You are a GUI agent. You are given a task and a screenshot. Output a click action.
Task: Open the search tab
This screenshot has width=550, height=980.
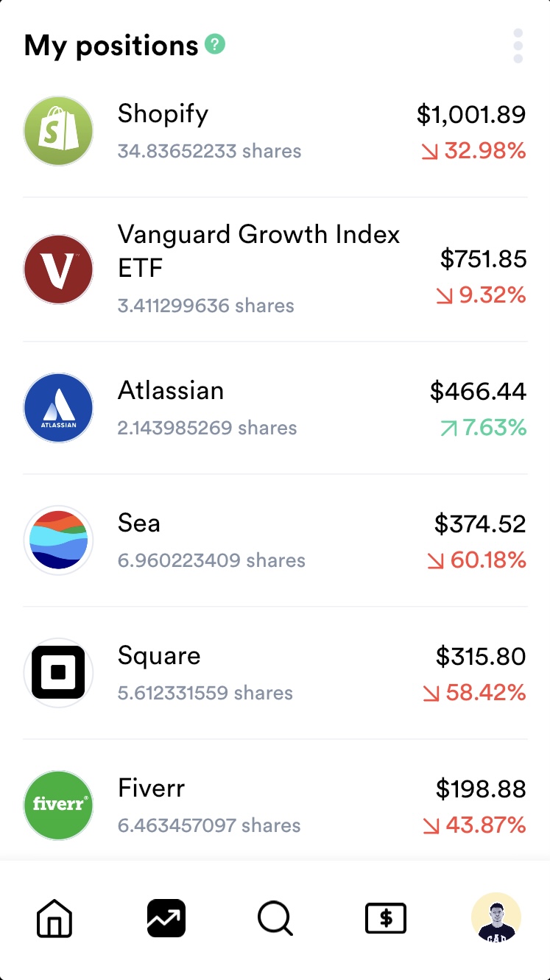pyautogui.click(x=275, y=919)
